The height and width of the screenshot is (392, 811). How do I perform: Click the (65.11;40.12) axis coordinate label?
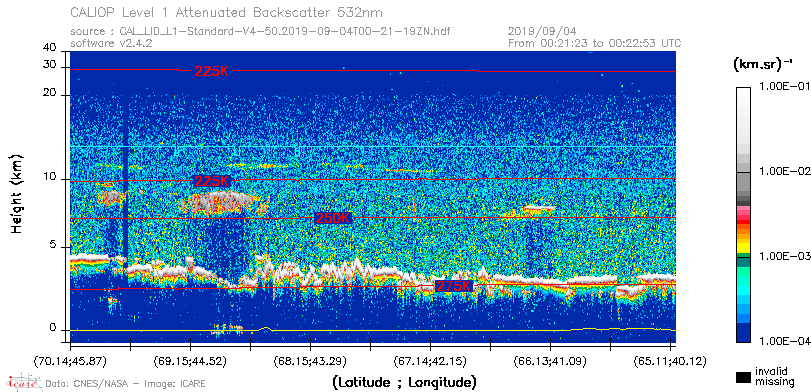pos(670,361)
